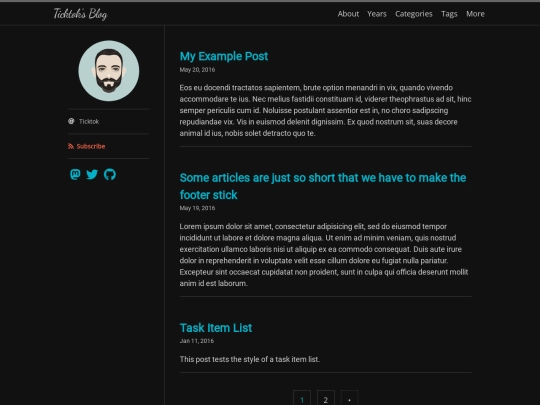
Task: Click the Subscribe link
Action: click(91, 146)
